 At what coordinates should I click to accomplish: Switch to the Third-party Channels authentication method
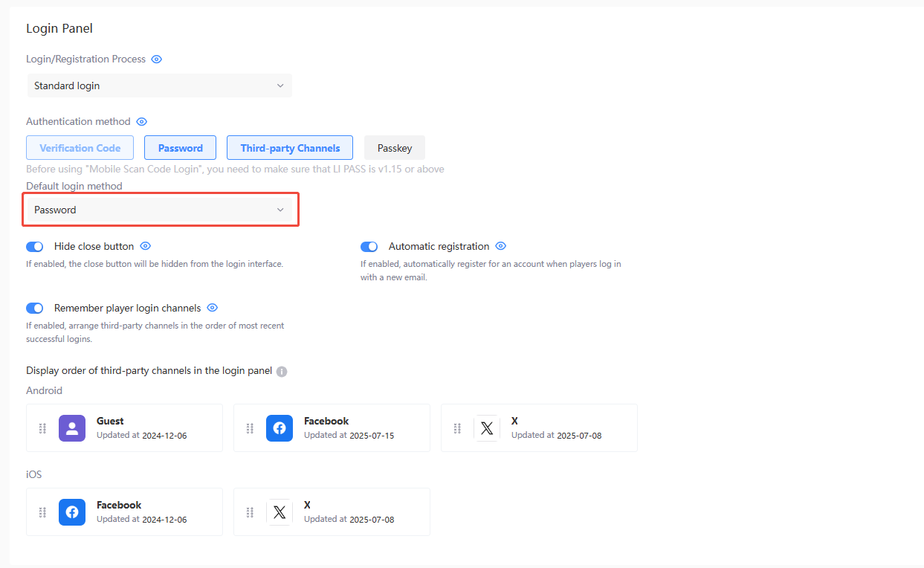pyautogui.click(x=289, y=147)
